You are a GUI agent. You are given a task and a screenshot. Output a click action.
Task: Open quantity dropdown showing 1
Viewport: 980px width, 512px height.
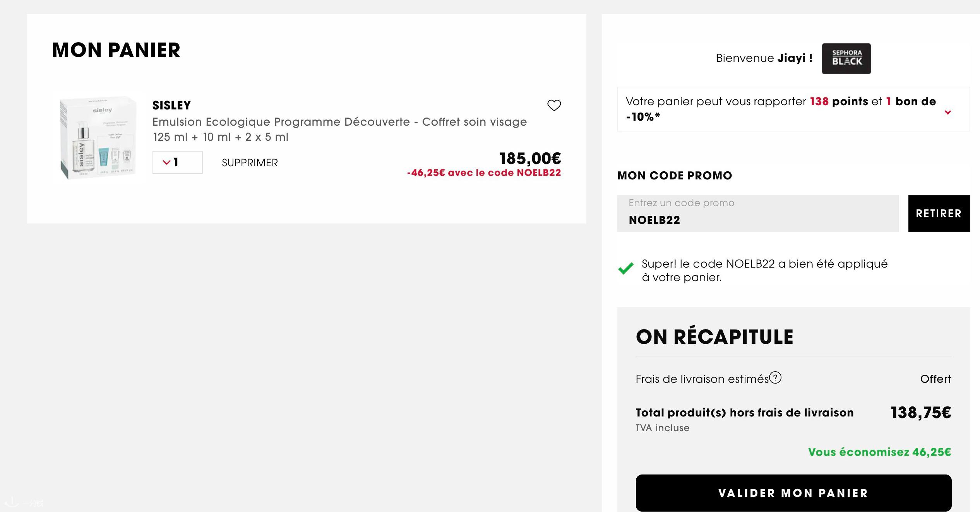click(x=177, y=162)
